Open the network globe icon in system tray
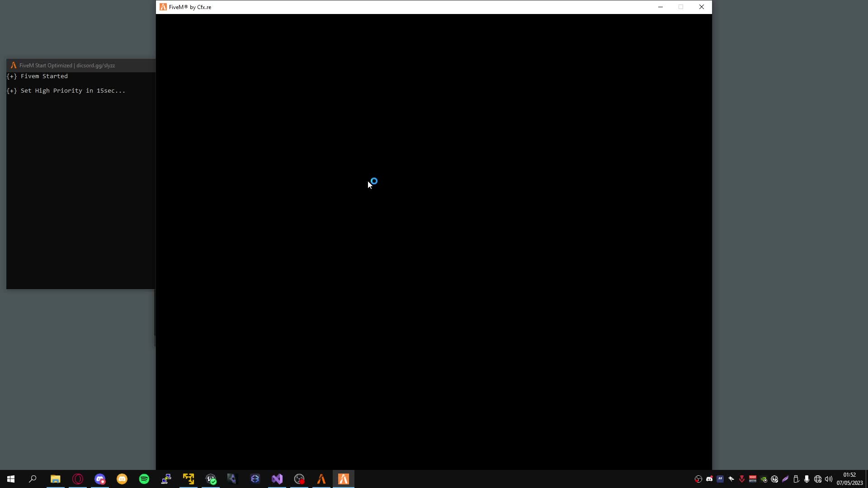868x488 pixels. coord(817,479)
